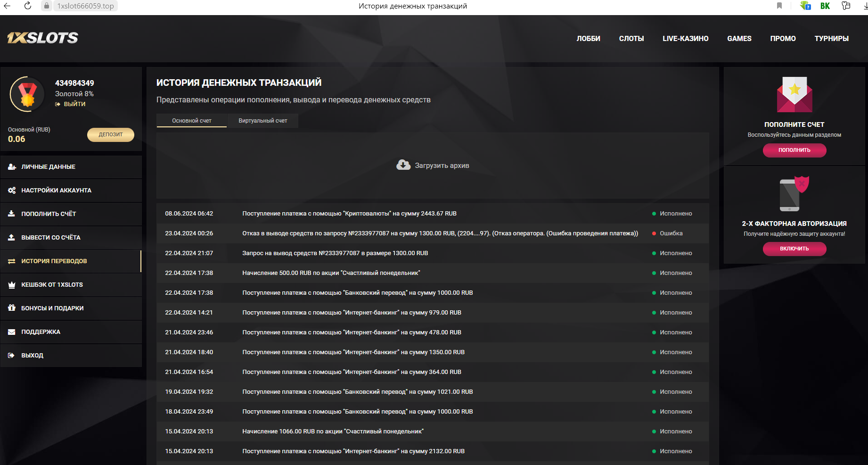Open КЕШБЭК ОТ 1XSLOTS in sidebar

[x=71, y=285]
